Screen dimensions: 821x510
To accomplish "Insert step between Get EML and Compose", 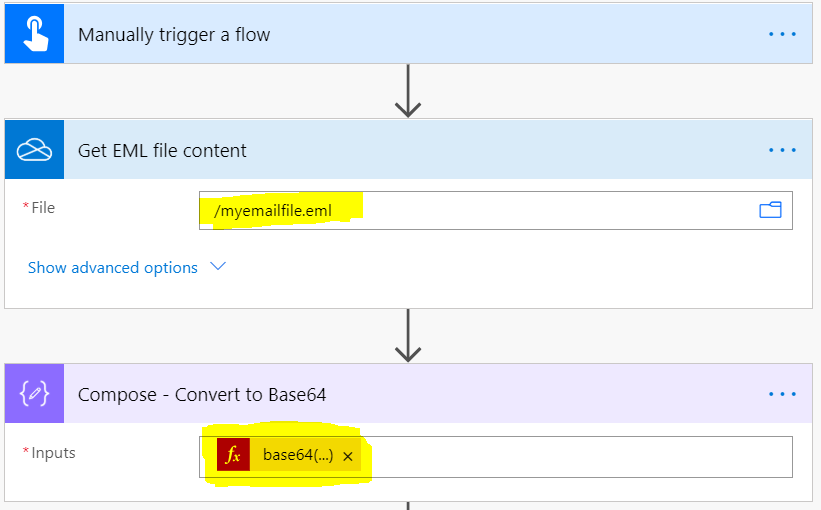I will (407, 336).
